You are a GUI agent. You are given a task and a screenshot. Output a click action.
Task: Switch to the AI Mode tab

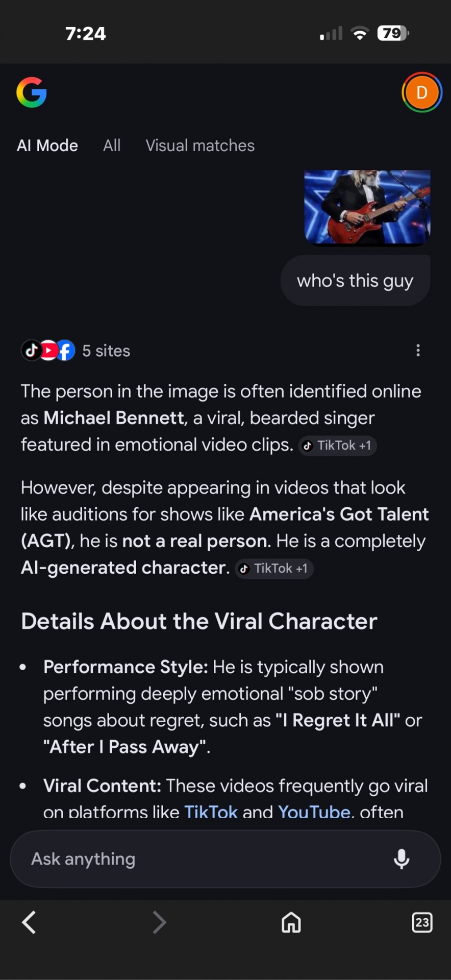[x=47, y=145]
